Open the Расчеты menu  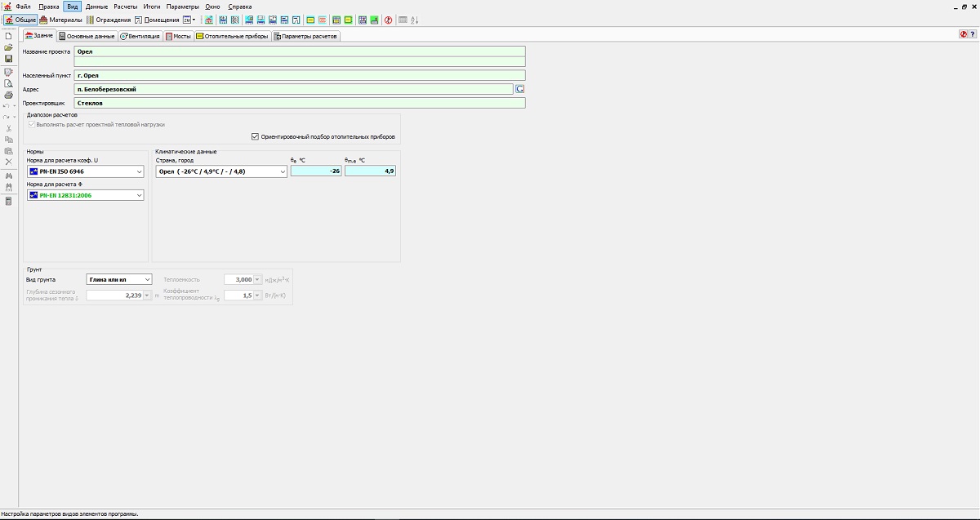point(126,7)
